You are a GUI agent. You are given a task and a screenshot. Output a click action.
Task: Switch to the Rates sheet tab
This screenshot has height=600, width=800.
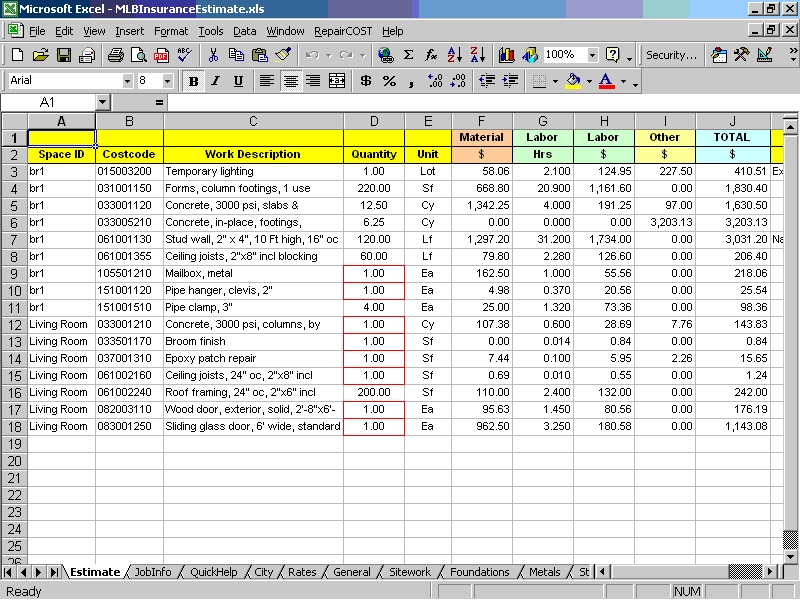[302, 572]
